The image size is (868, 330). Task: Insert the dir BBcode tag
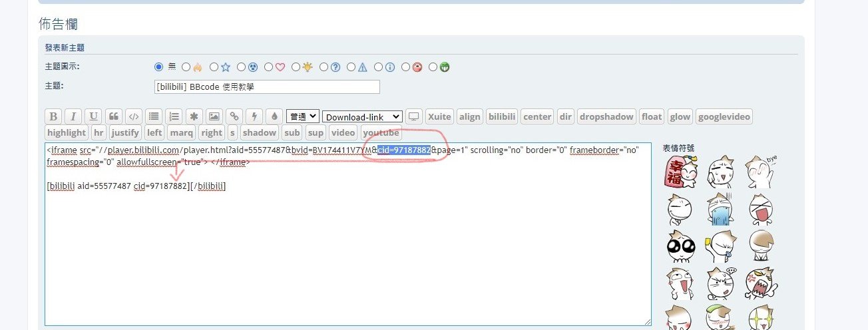tap(566, 116)
